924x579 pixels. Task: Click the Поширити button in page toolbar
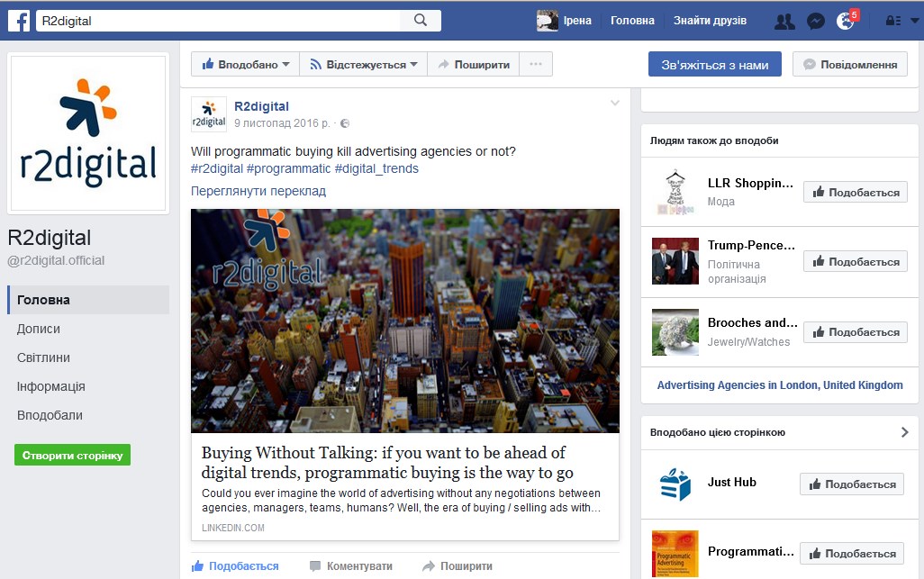pyautogui.click(x=473, y=64)
